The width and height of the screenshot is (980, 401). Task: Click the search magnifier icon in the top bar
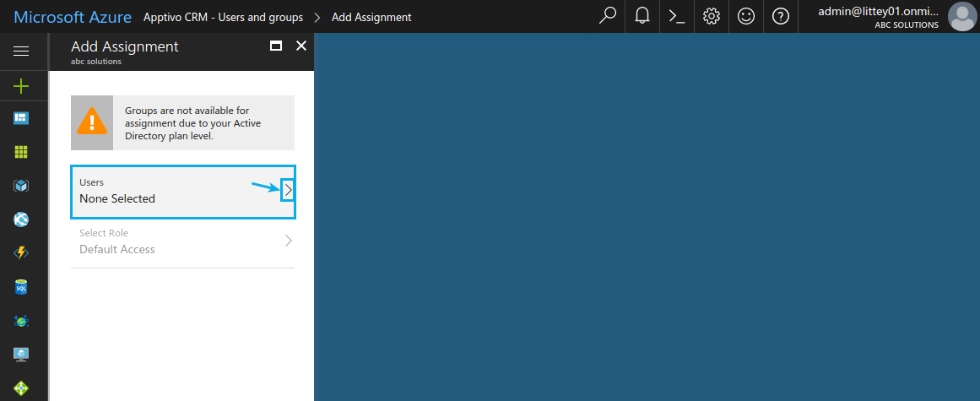[608, 16]
